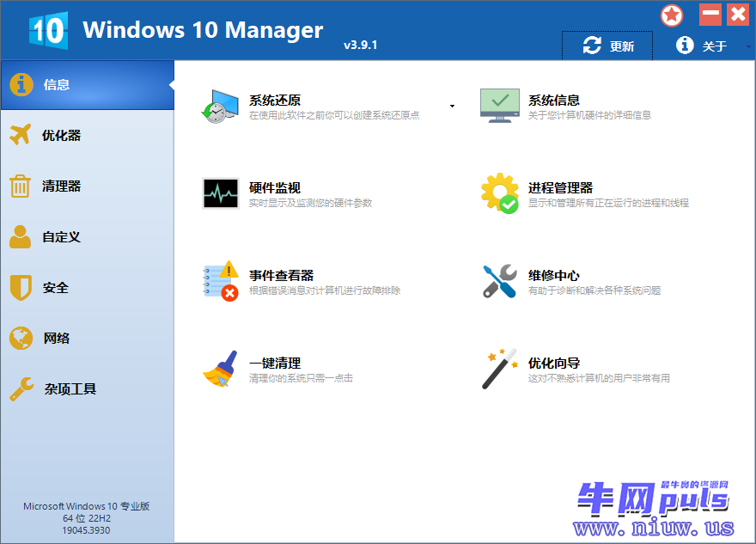This screenshot has height=544, width=756.
Task: Minimize the Windows 10 Manager window
Action: (710, 15)
